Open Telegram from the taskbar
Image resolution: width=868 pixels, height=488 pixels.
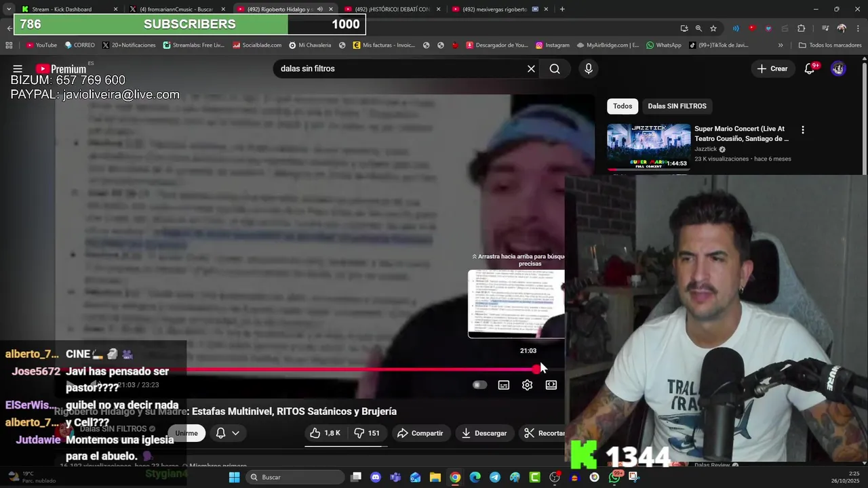(x=495, y=477)
